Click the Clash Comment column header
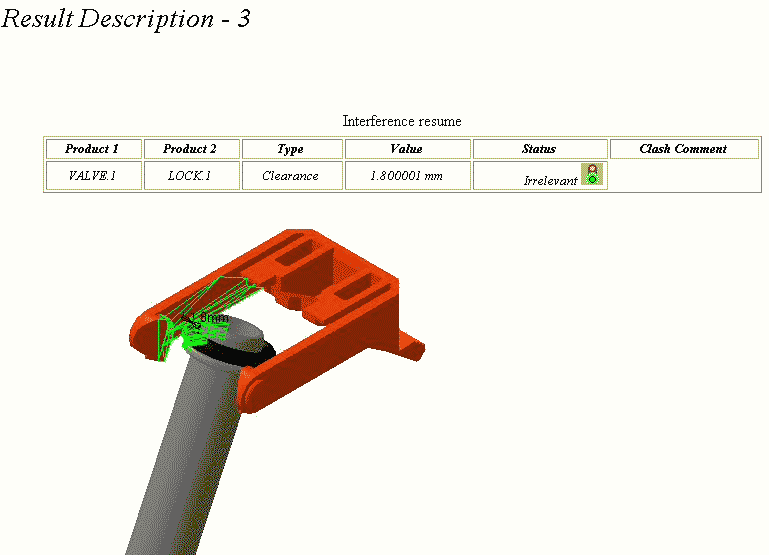This screenshot has height=555, width=769. click(x=683, y=149)
